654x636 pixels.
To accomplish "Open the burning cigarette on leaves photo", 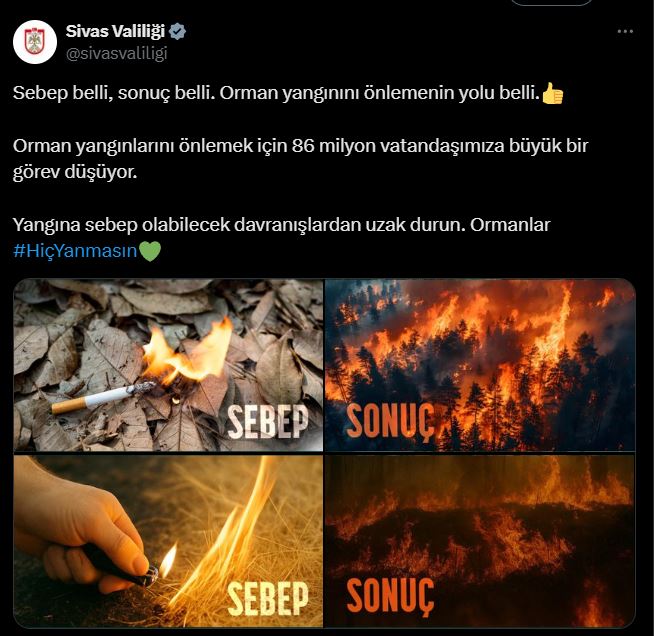I will [x=168, y=365].
